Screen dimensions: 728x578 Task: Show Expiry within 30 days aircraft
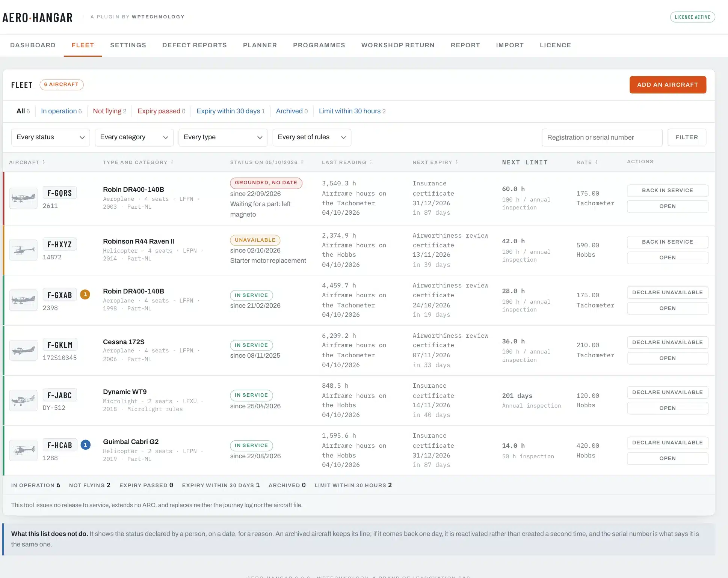point(231,111)
